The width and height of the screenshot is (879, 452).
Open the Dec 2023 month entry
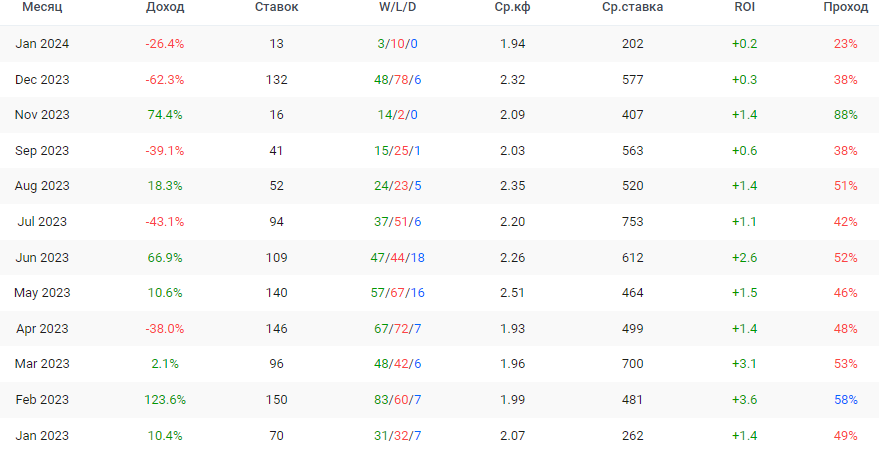tap(42, 79)
